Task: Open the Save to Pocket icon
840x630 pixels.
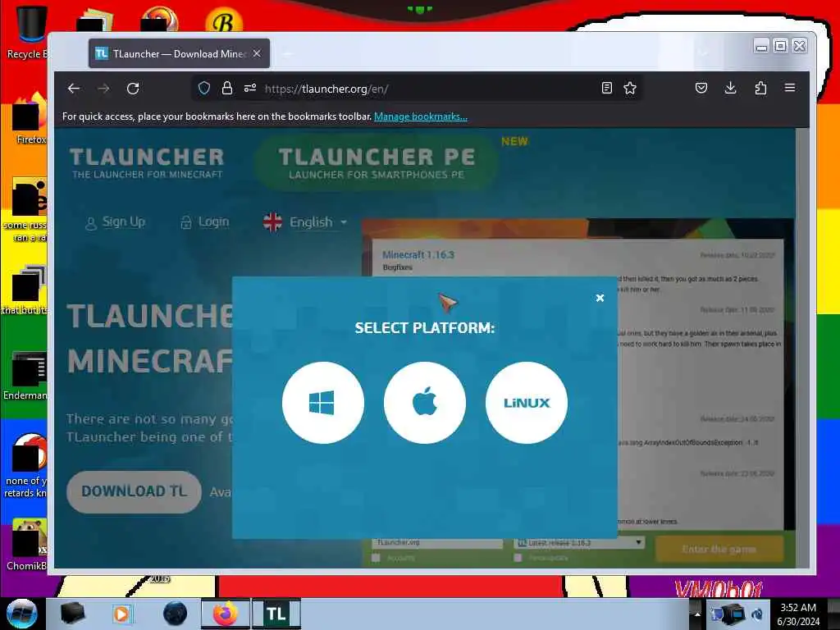Action: pos(701,88)
